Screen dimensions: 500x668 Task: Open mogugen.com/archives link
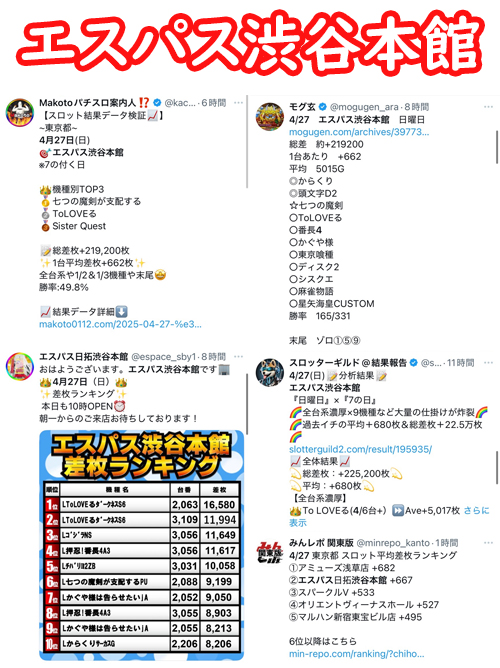coord(359,132)
